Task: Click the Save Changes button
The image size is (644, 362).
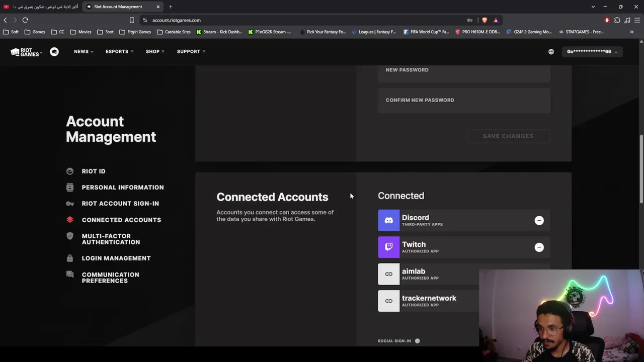Action: (508, 136)
